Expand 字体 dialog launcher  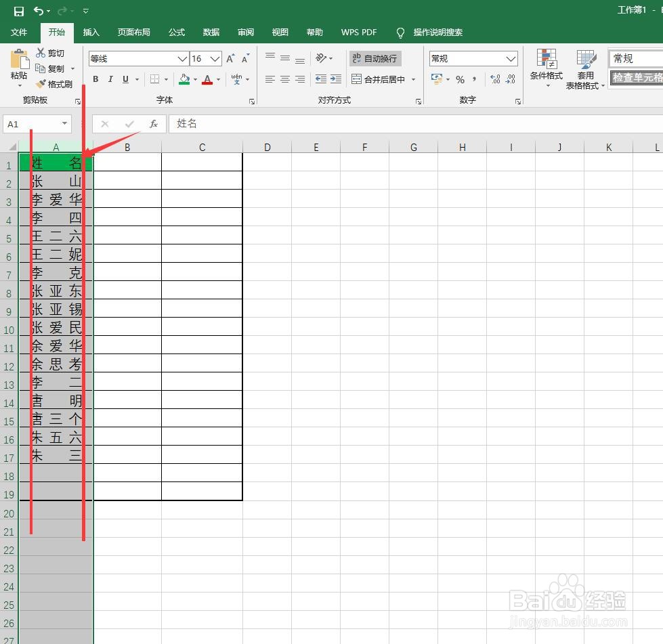251,102
